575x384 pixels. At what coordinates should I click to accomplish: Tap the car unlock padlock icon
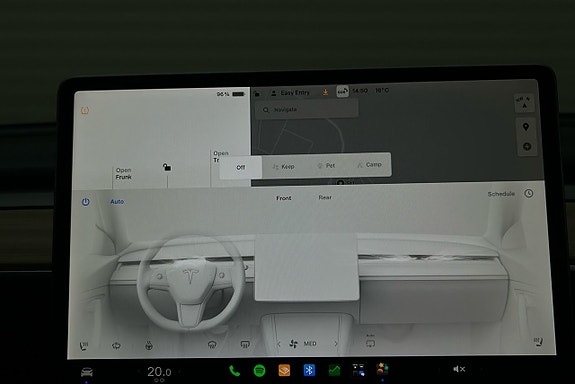[167, 167]
